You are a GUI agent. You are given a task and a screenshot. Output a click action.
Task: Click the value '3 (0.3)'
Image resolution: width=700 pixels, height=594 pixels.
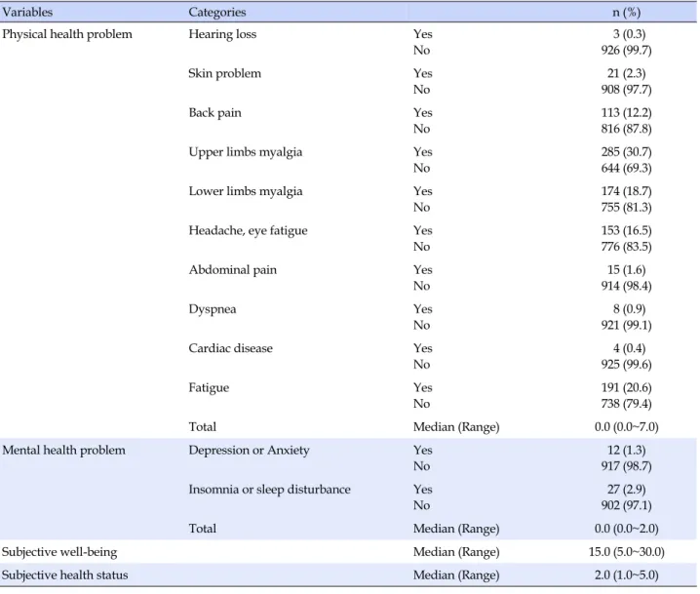pos(629,34)
